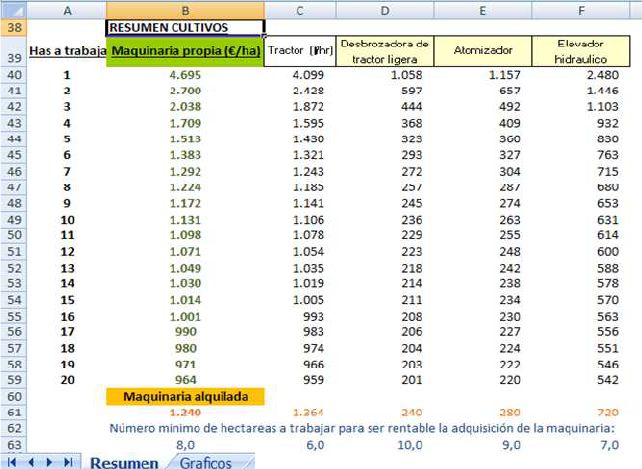
Task: Click cell with value 4.695
Action: click(185, 74)
